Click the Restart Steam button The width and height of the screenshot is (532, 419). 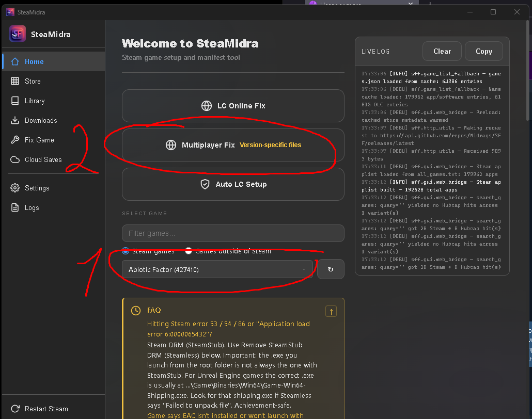coord(53,409)
